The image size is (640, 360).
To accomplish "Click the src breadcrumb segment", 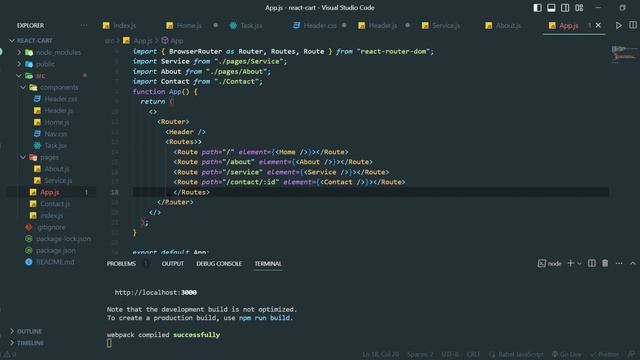I will 109,40.
